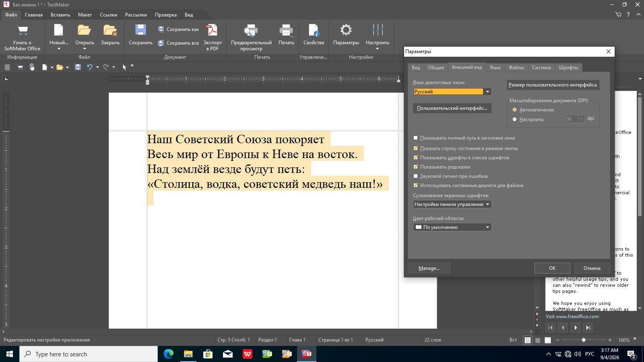Image resolution: width=644 pixels, height=362 pixels.
Task: Open the Вставить ribbon tab
Action: pos(60,15)
